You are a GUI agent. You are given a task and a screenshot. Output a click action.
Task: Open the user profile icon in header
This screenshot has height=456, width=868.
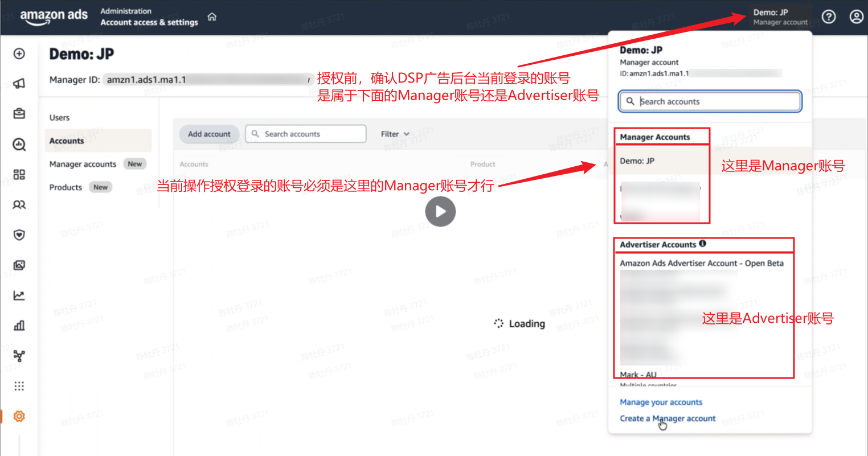[857, 17]
